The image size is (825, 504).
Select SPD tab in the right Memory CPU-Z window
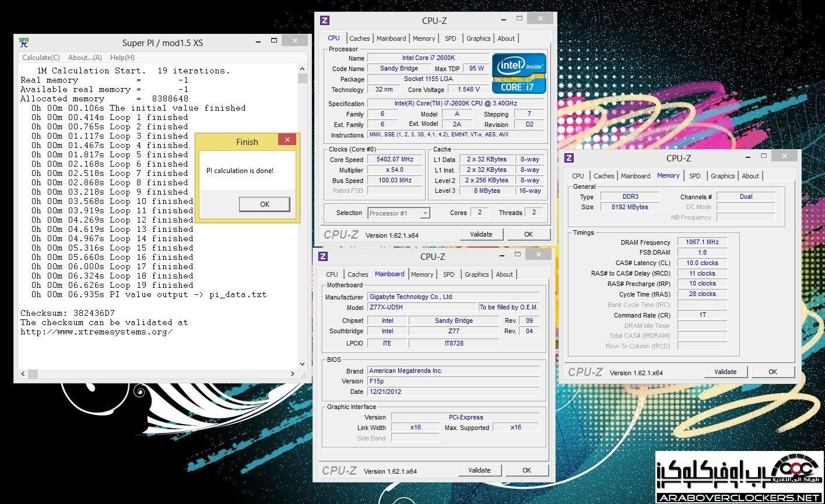click(695, 176)
